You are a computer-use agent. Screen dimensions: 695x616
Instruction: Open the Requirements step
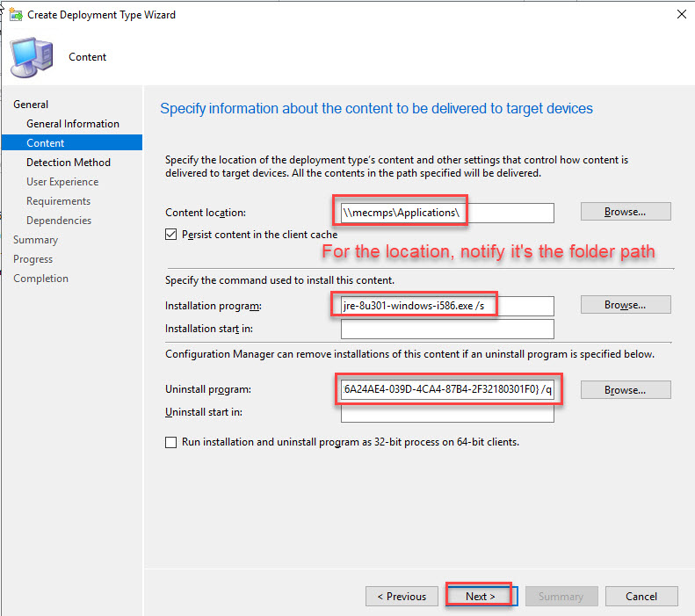tap(58, 201)
